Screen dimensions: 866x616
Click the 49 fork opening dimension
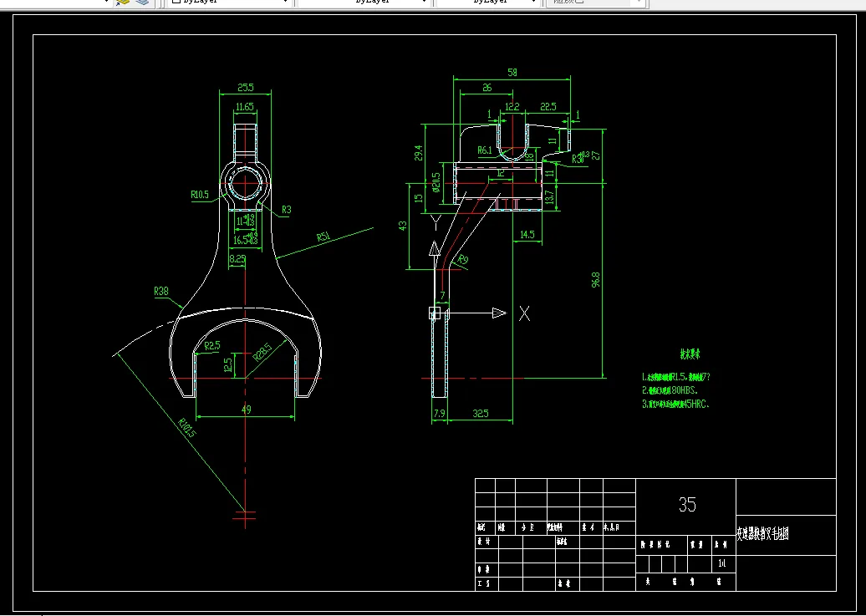click(247, 410)
